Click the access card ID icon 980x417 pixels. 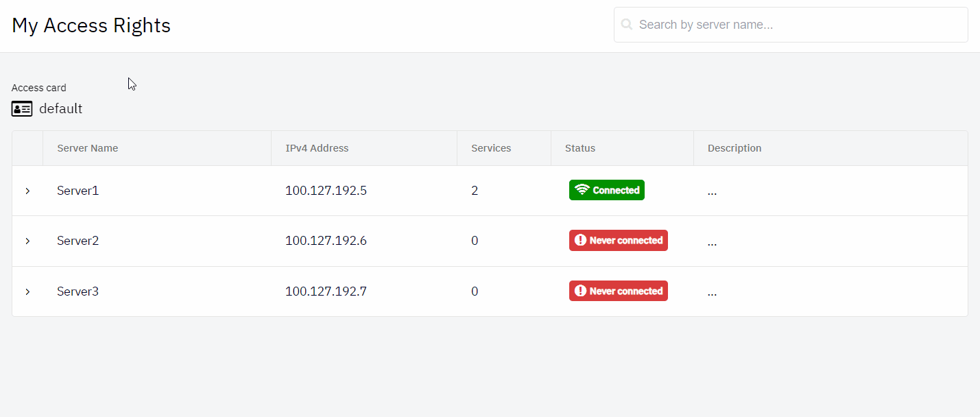click(22, 109)
